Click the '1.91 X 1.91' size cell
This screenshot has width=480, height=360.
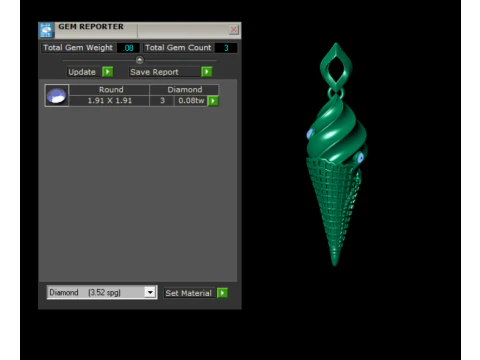pyautogui.click(x=109, y=101)
